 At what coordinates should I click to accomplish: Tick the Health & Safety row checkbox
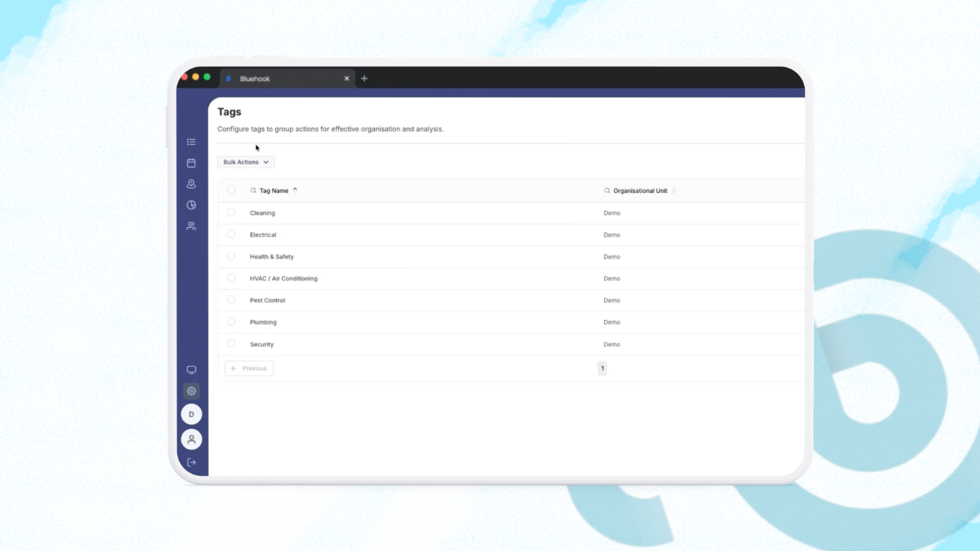click(231, 256)
